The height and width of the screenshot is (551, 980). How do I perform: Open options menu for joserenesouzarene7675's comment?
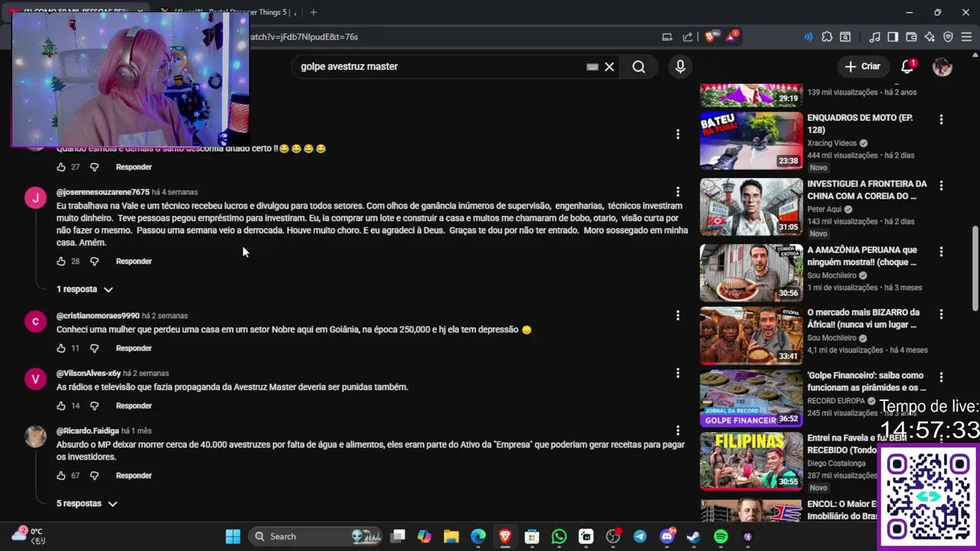(x=678, y=191)
